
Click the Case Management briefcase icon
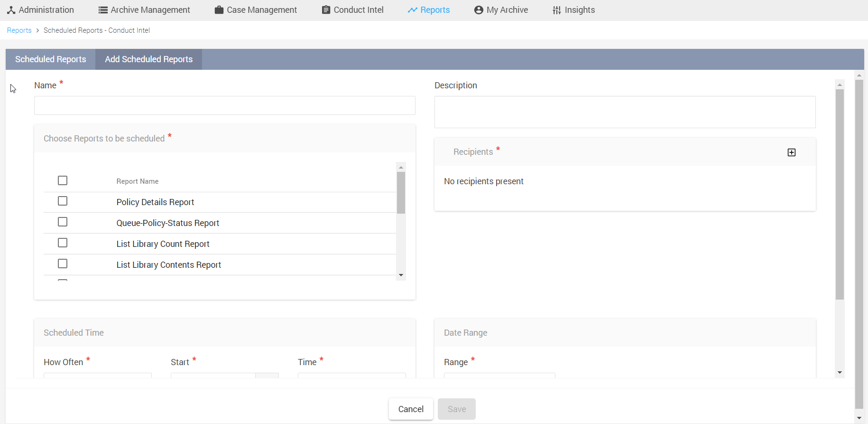click(219, 10)
